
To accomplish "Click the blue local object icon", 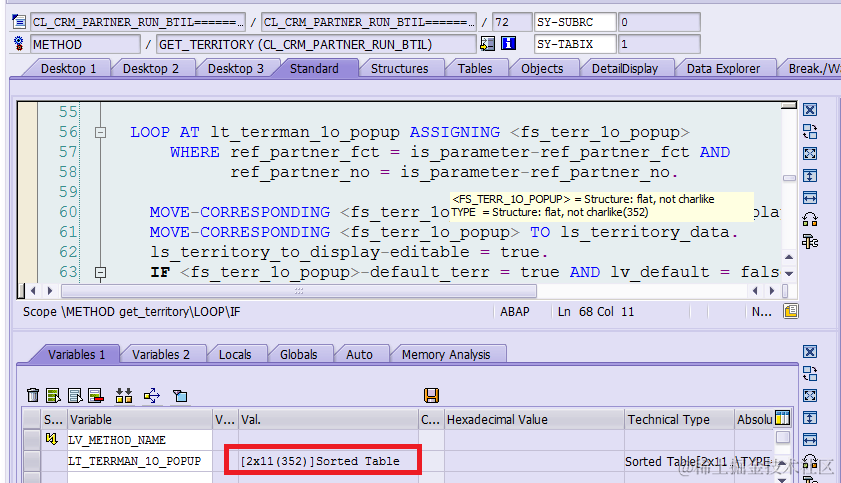I will pyautogui.click(x=180, y=396).
